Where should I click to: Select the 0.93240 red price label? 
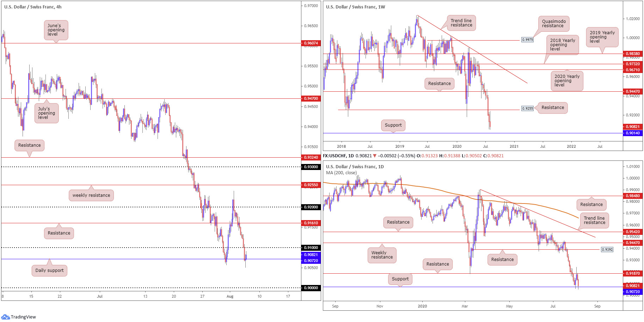[x=311, y=157]
